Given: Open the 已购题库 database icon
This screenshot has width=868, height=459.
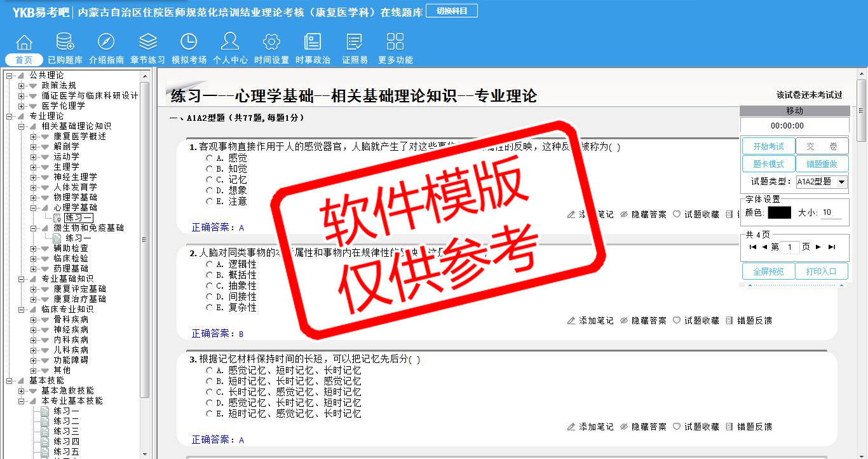Looking at the screenshot, I should (65, 42).
